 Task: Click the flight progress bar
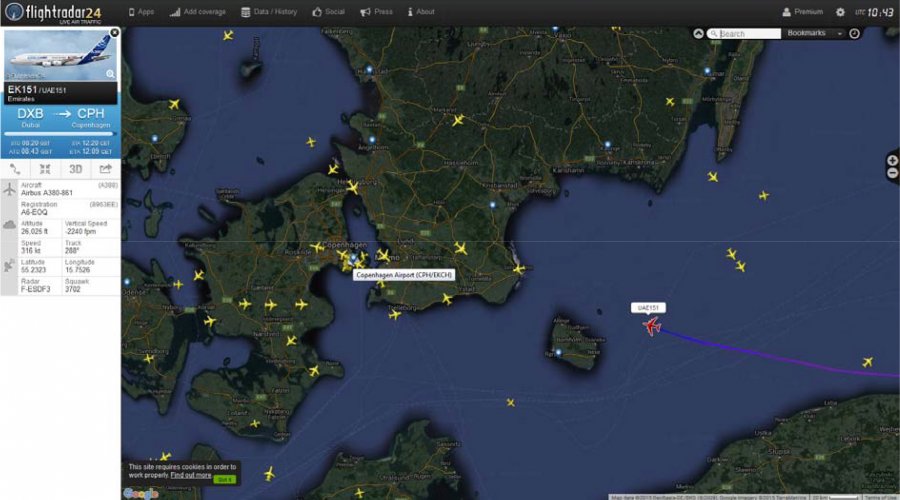(x=60, y=134)
